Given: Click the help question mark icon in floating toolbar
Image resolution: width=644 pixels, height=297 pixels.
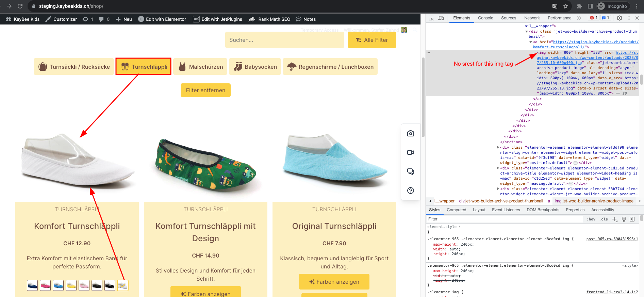Looking at the screenshot, I should coord(411,191).
